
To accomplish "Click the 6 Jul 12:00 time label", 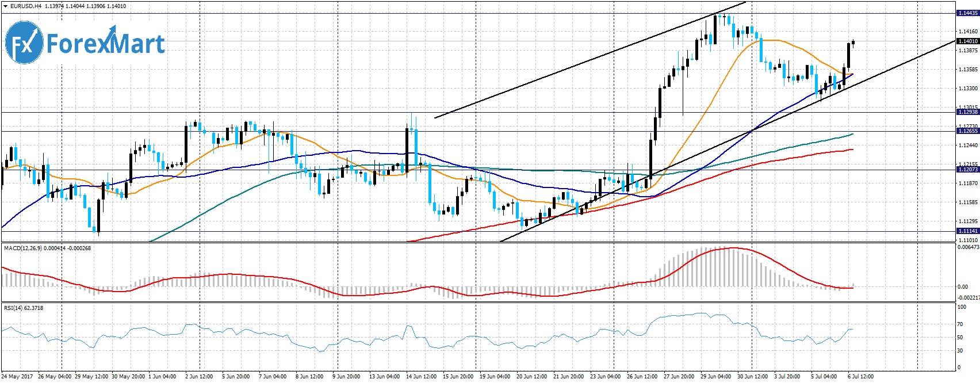I will point(862,377).
